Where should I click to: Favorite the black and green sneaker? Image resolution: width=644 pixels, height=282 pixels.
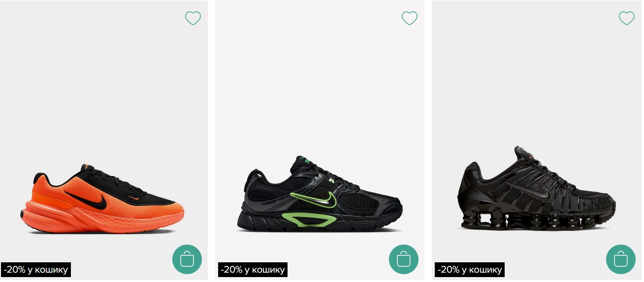point(409,18)
